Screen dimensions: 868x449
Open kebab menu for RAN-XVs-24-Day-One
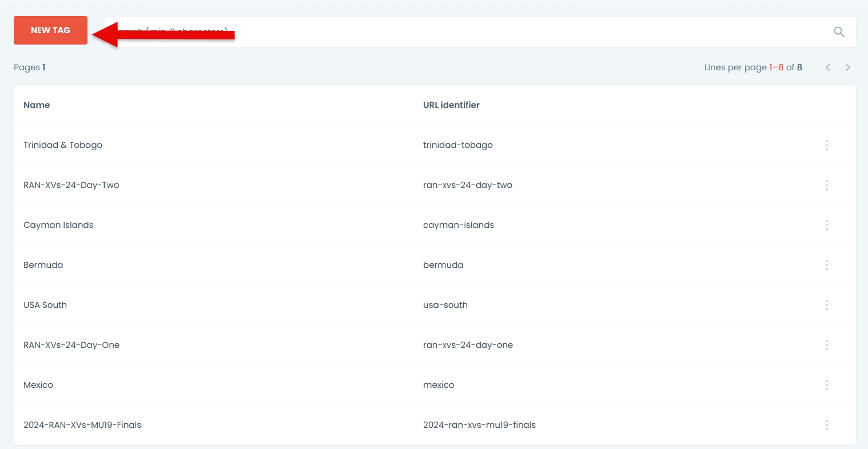tap(826, 345)
